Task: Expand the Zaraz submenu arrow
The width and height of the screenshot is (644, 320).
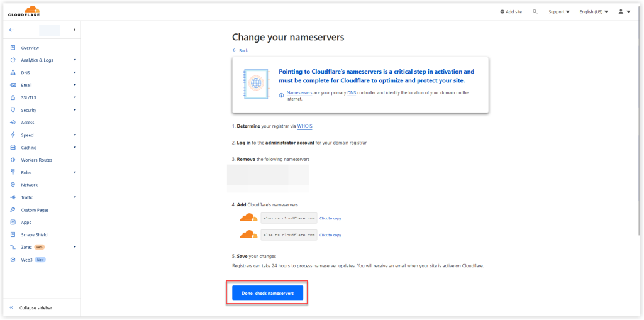Action: tap(75, 247)
